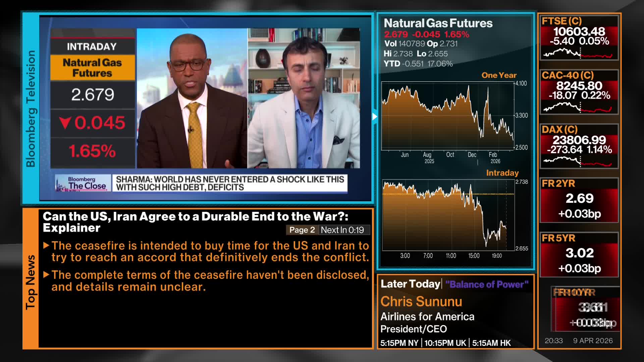Screen dimensions: 644x362
Task: Select the Page 2 indicator
Action: tap(302, 230)
